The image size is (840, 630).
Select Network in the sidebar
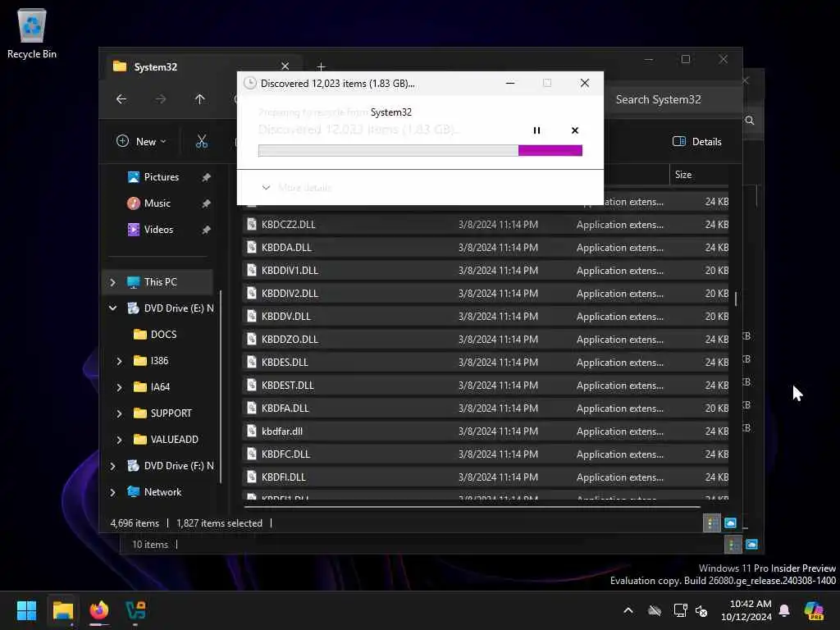(154, 492)
